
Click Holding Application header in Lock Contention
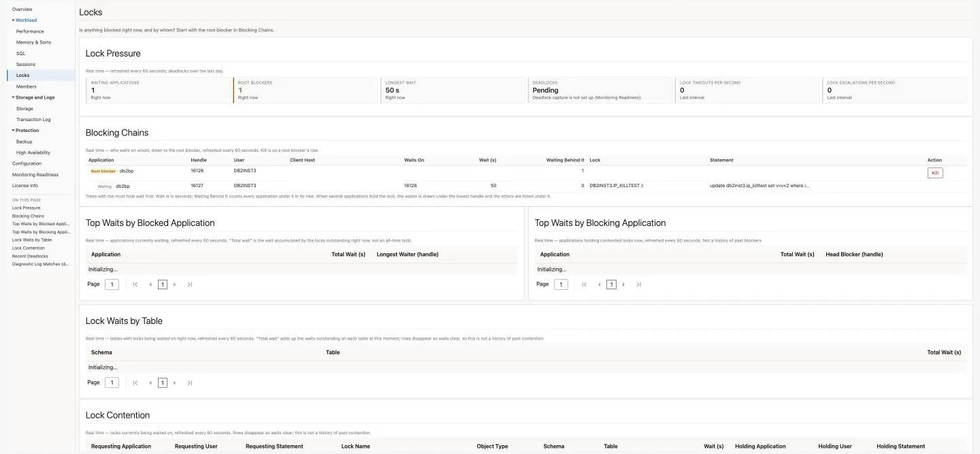pos(760,446)
